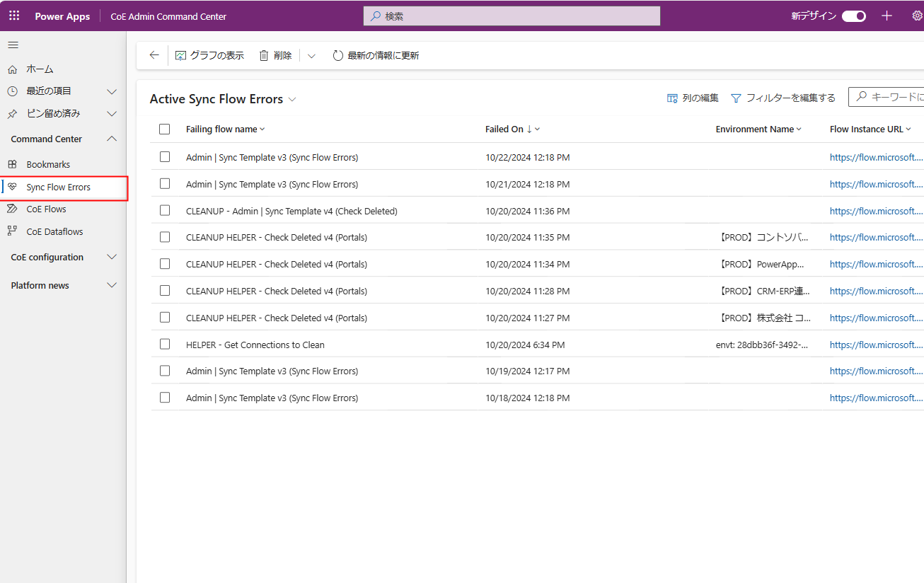
Task: Click the magnifier icon in the keyword search
Action: [861, 97]
